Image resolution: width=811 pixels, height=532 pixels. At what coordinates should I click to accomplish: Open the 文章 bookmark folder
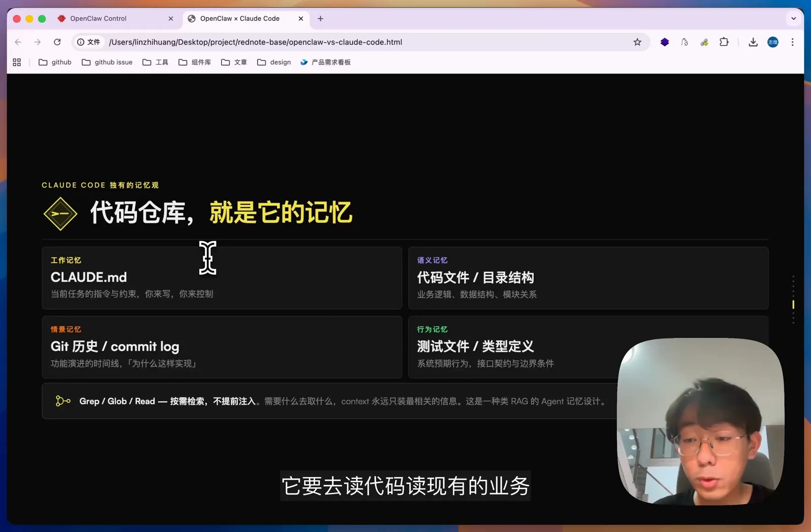click(x=234, y=62)
